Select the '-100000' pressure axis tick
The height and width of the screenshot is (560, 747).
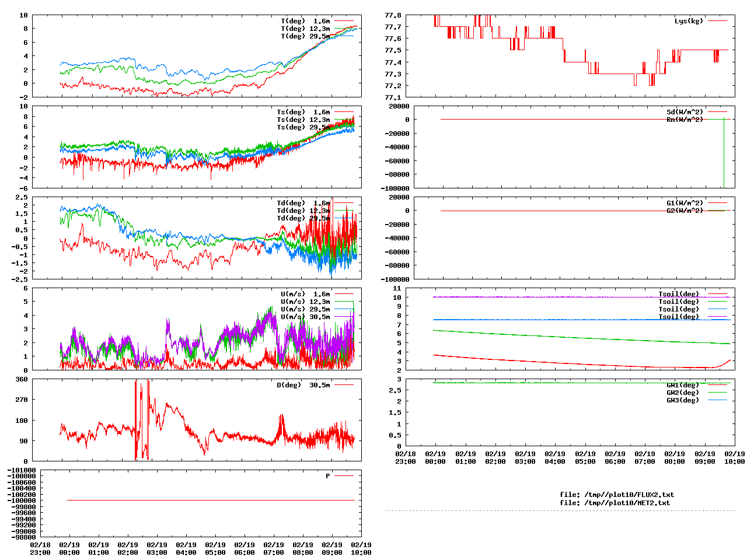(22, 501)
